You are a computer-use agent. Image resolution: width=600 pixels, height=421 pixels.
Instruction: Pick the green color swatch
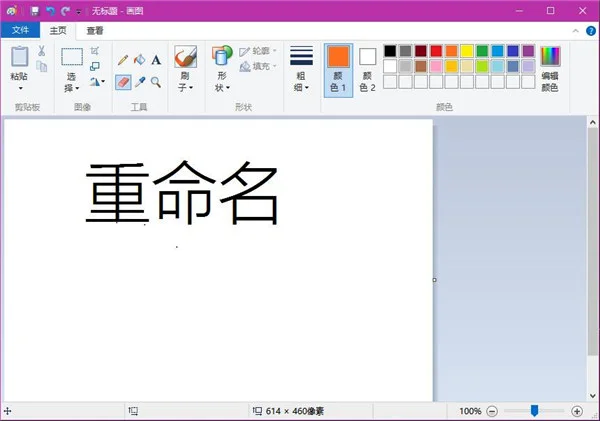click(x=482, y=51)
